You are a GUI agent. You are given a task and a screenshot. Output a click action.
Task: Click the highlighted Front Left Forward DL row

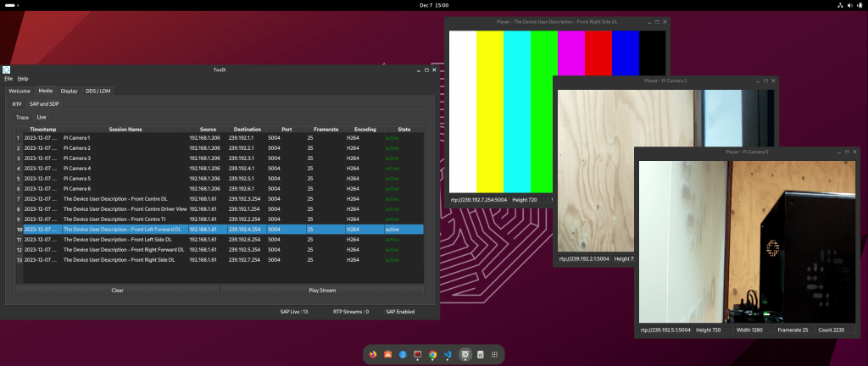pyautogui.click(x=224, y=230)
